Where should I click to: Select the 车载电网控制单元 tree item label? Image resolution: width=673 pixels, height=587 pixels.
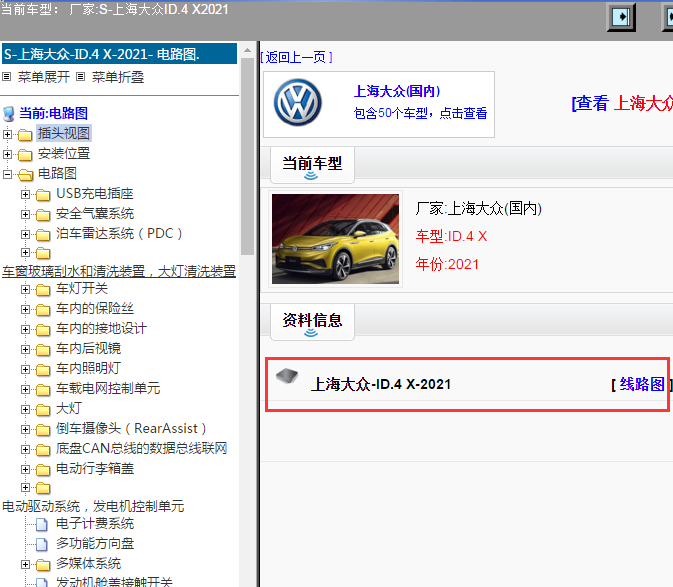[x=108, y=389]
